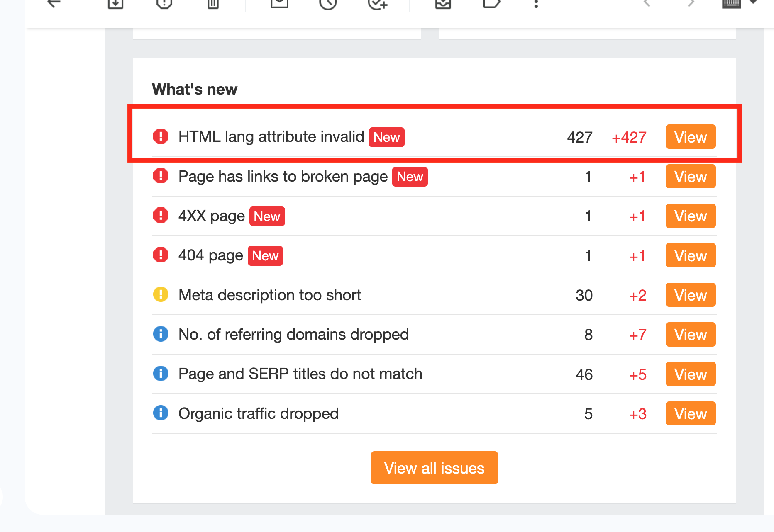The width and height of the screenshot is (774, 532).
Task: Open View for the 404 page issue
Action: (x=691, y=255)
